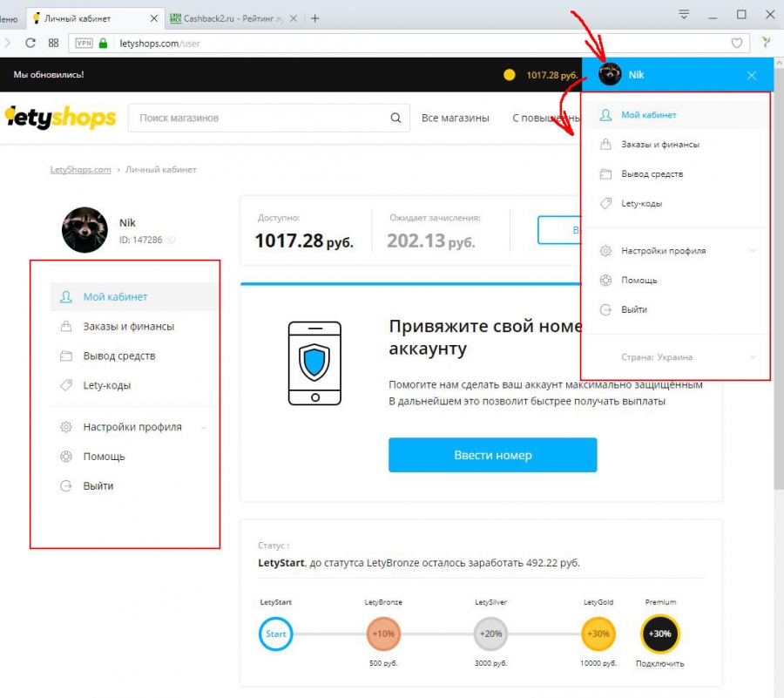This screenshot has width=784, height=698.
Task: Click the logout arrow icon in sidebar
Action: pos(66,486)
